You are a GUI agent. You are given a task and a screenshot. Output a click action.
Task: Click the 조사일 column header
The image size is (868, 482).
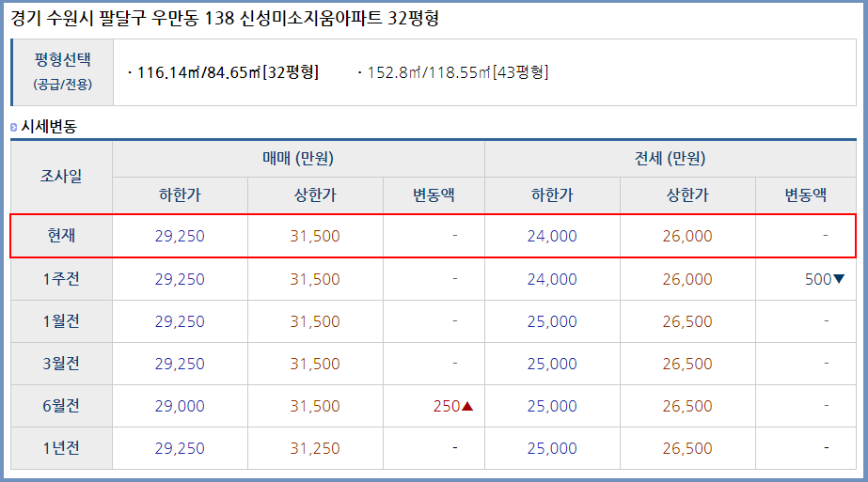coord(61,177)
